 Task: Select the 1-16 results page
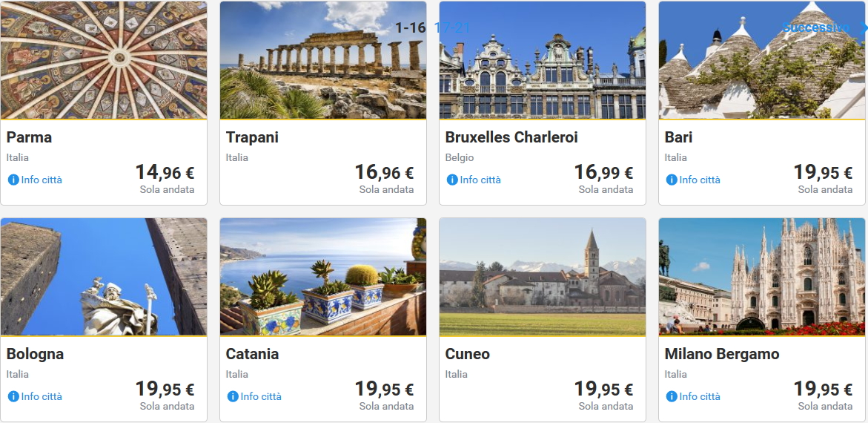410,28
